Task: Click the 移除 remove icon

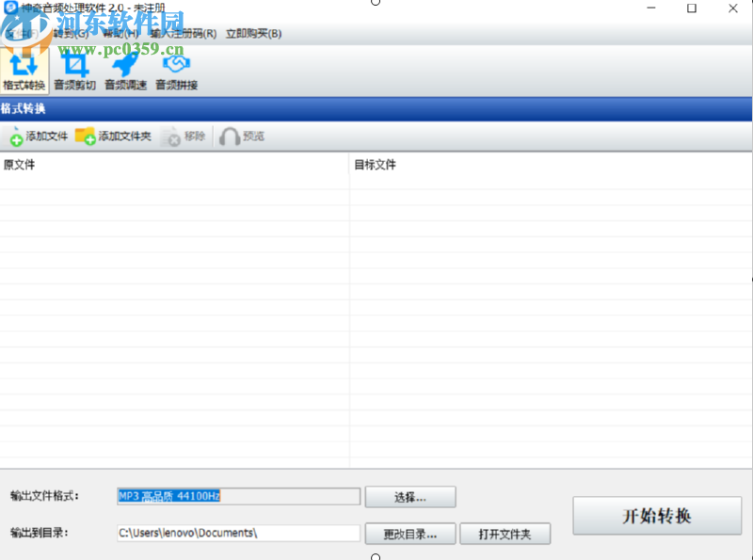Action: click(x=185, y=136)
